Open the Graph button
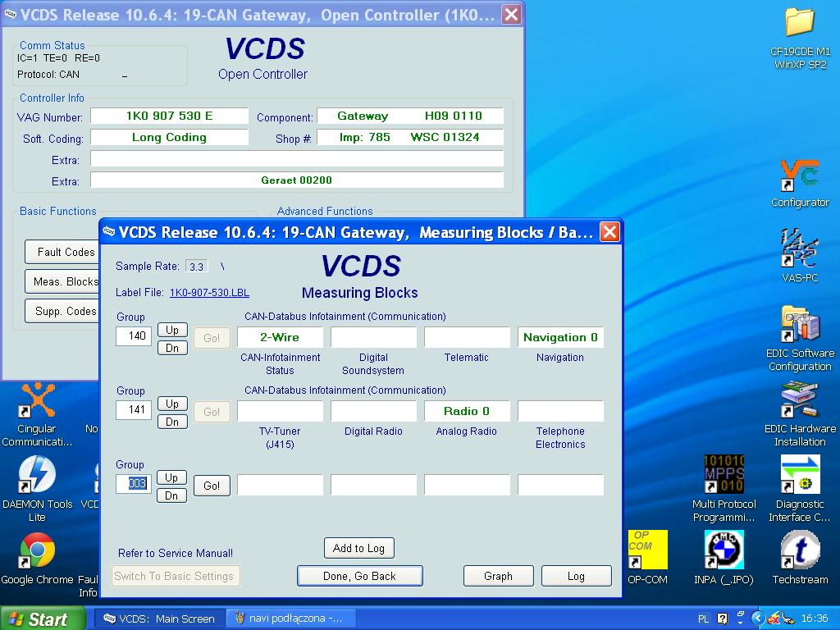The width and height of the screenshot is (840, 630). [x=498, y=576]
